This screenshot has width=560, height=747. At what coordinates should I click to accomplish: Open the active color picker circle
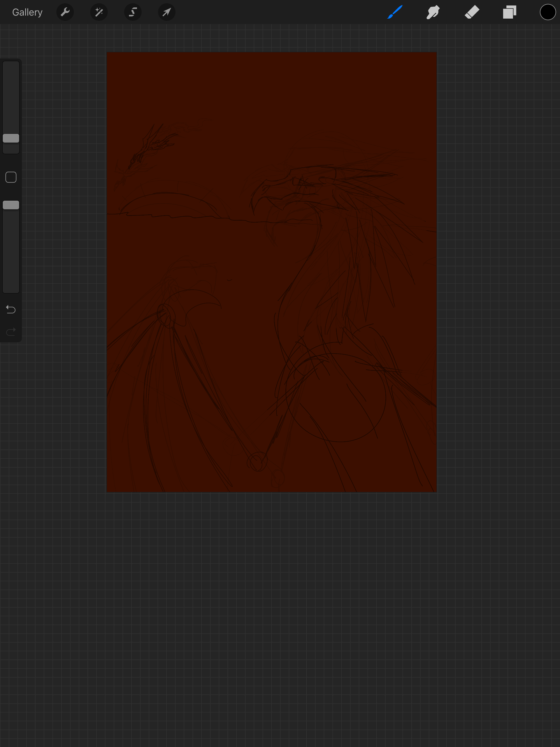click(x=548, y=12)
